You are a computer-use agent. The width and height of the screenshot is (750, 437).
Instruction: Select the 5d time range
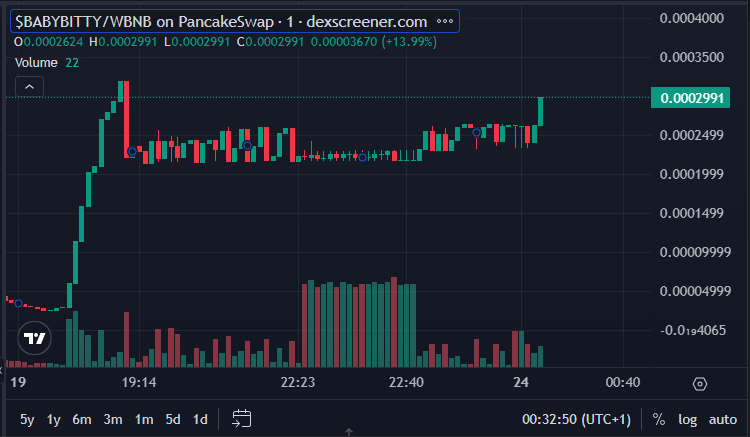173,419
